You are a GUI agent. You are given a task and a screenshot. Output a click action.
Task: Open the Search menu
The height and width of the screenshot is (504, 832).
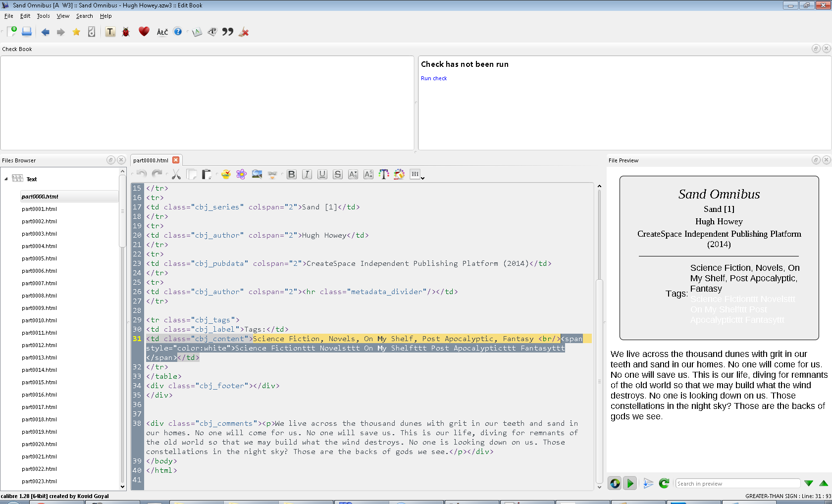click(x=84, y=16)
